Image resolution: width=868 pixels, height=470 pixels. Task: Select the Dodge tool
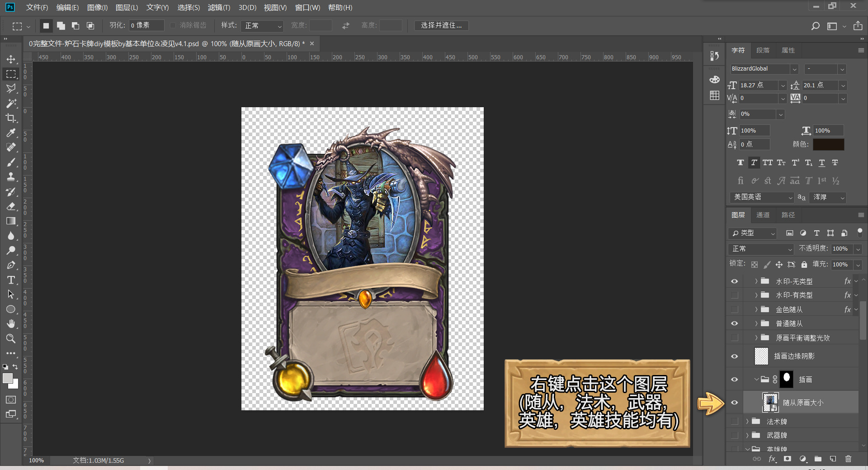coord(11,250)
